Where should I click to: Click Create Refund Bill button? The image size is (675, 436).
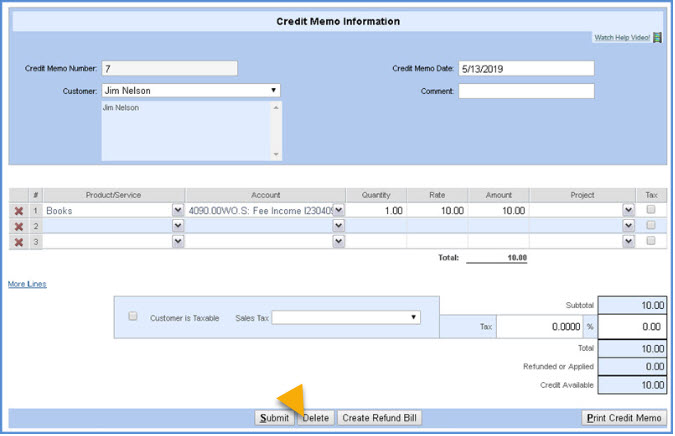coord(379,418)
